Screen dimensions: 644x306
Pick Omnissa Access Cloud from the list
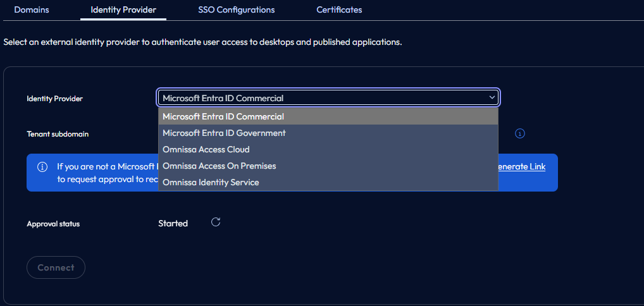206,149
